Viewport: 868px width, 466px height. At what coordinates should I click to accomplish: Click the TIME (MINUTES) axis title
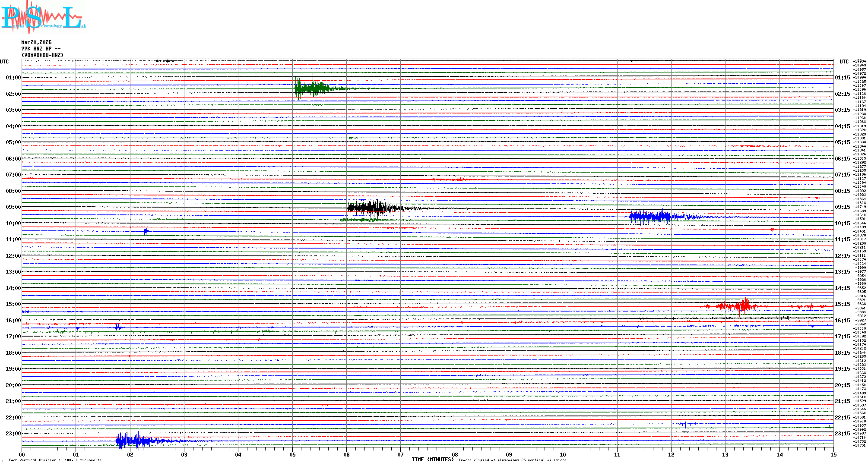point(432,460)
